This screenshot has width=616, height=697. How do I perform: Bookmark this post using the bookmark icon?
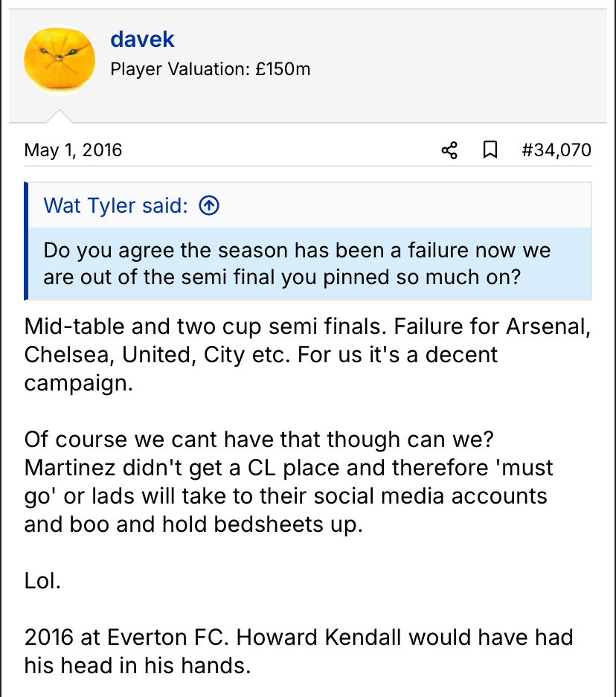(x=490, y=150)
